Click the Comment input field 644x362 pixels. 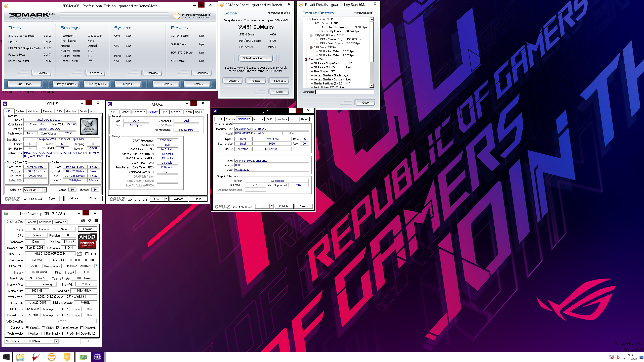(x=345, y=92)
